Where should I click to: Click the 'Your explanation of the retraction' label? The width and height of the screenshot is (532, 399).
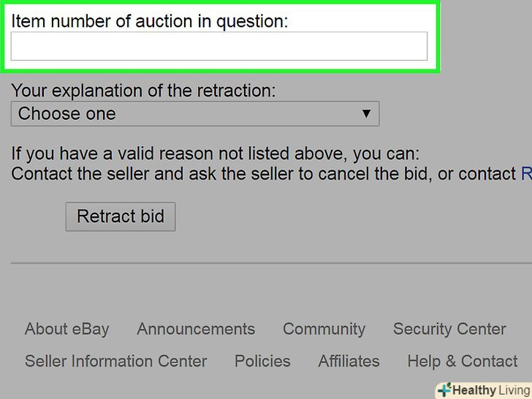(143, 91)
